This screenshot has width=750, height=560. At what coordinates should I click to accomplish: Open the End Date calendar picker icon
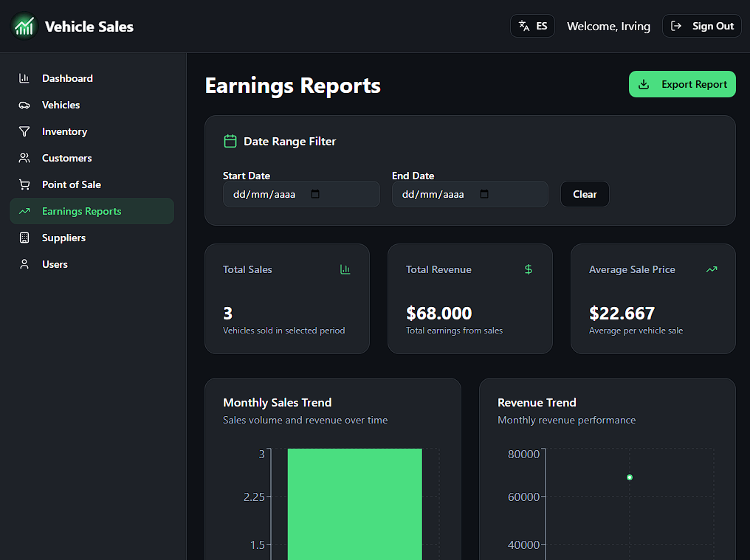pyautogui.click(x=484, y=194)
